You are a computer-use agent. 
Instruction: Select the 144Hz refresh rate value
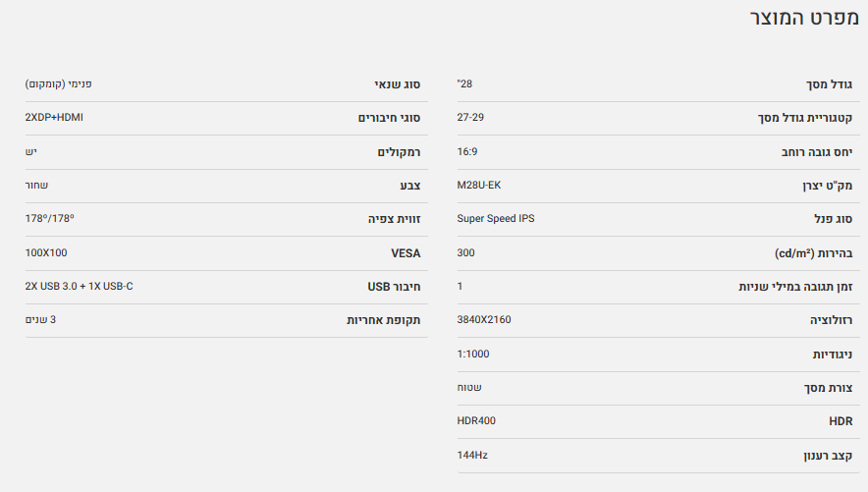[472, 455]
